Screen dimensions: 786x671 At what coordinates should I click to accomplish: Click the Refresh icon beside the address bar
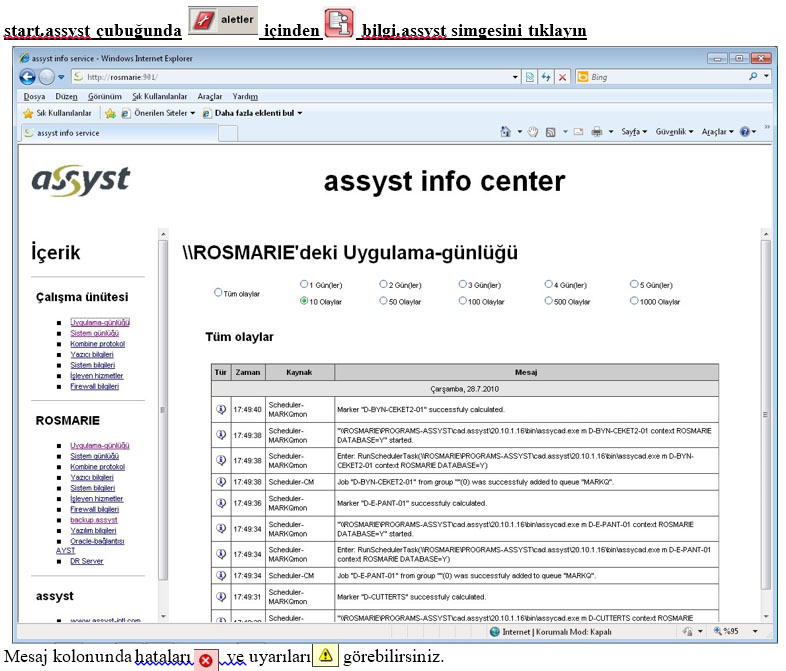click(546, 77)
